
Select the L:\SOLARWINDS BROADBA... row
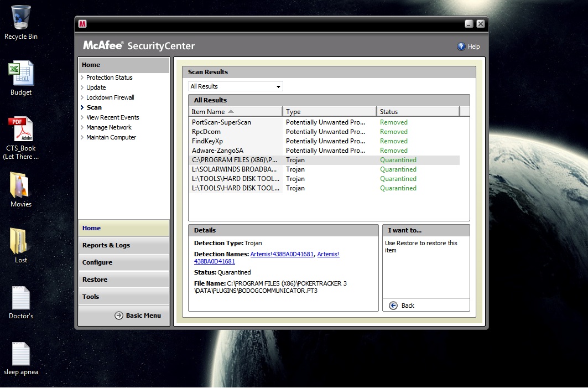[x=324, y=169]
